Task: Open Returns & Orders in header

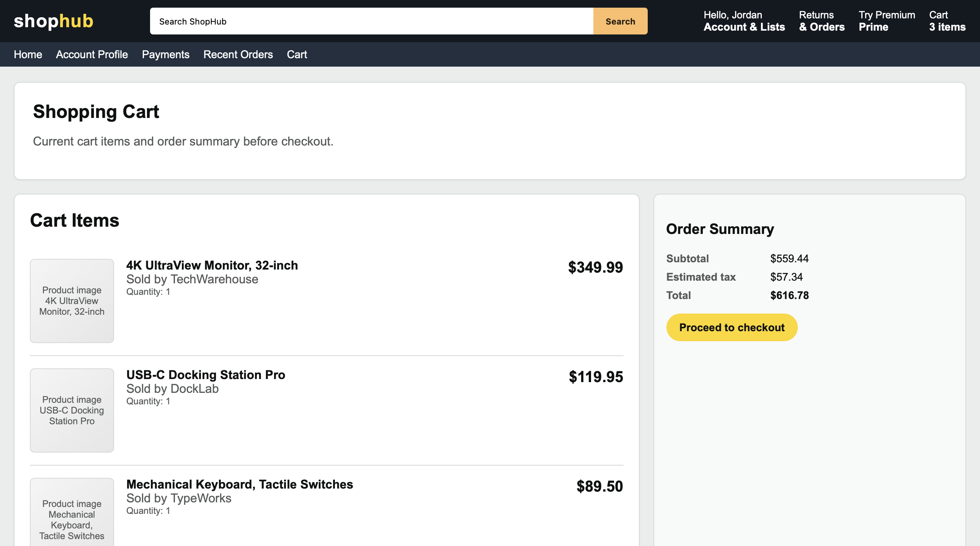Action: 822,21
